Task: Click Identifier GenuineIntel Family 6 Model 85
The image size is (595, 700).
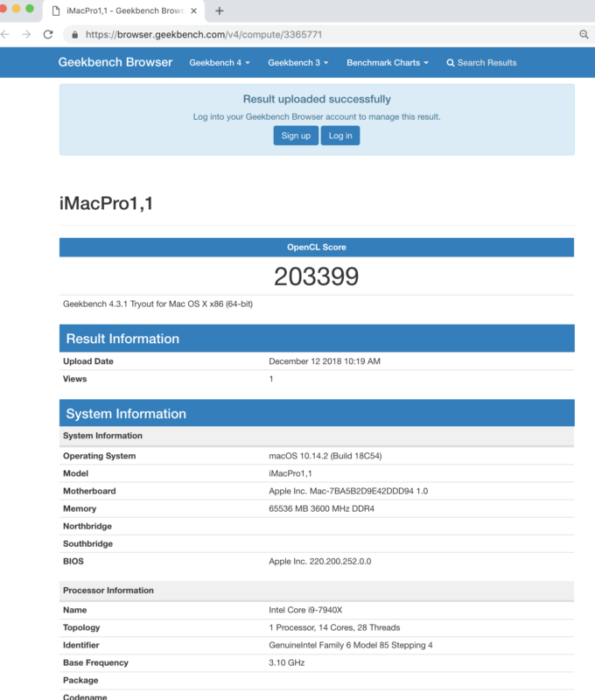Action: point(350,645)
